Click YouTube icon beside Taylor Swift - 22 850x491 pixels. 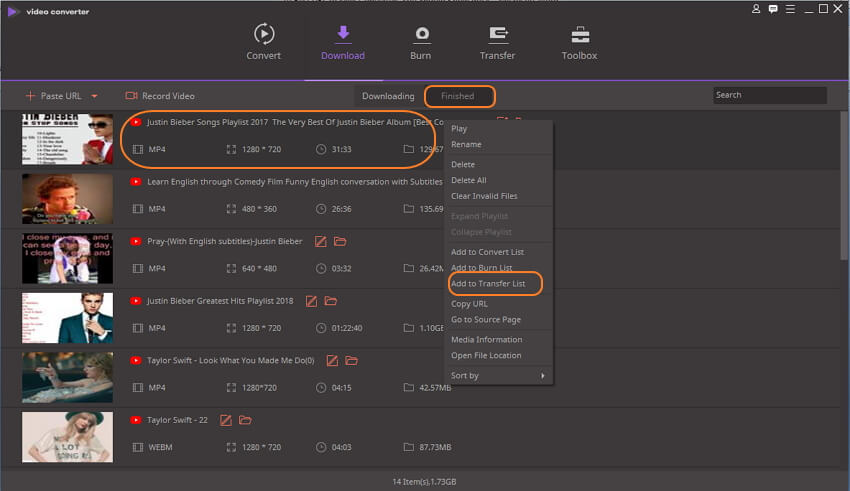pos(136,421)
